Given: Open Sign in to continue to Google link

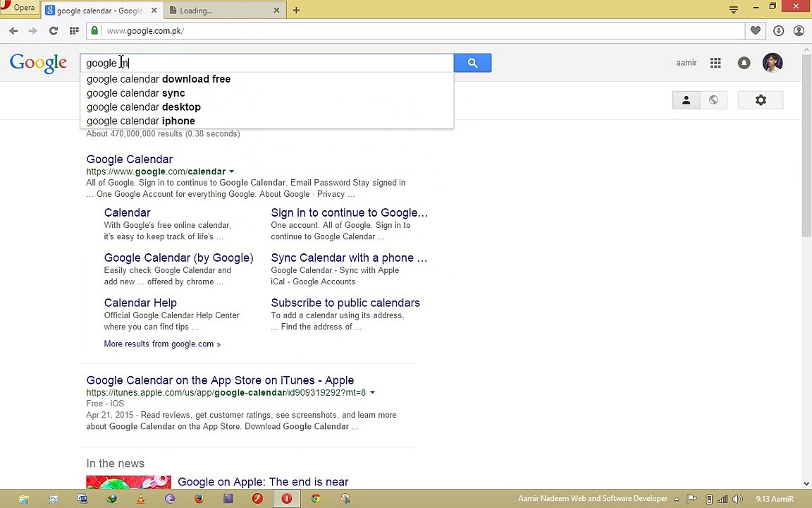Looking at the screenshot, I should coord(349,212).
